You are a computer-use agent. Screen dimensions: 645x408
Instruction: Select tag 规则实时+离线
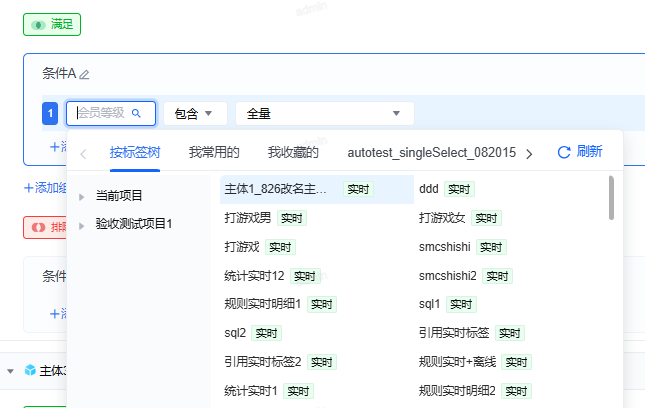[x=457, y=362]
